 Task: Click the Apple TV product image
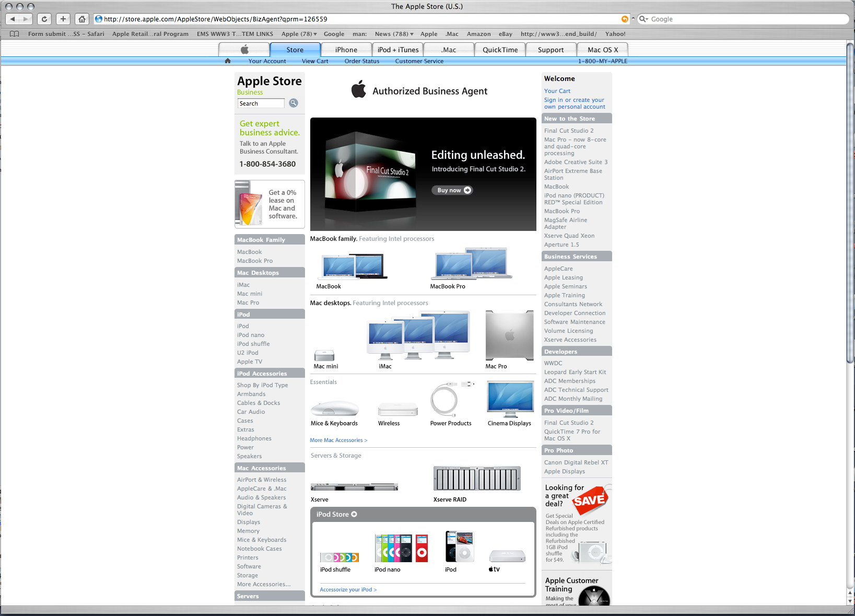507,555
